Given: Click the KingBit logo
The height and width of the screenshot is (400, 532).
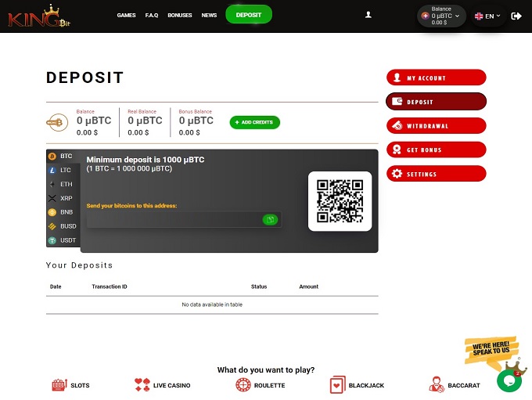Looking at the screenshot, I should pyautogui.click(x=34, y=16).
